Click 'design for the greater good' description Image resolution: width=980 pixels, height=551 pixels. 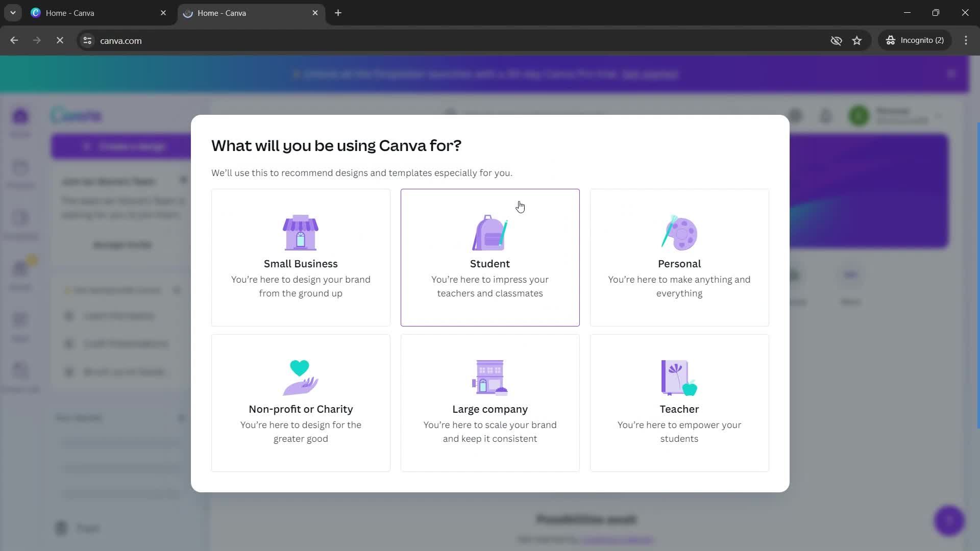tap(301, 432)
